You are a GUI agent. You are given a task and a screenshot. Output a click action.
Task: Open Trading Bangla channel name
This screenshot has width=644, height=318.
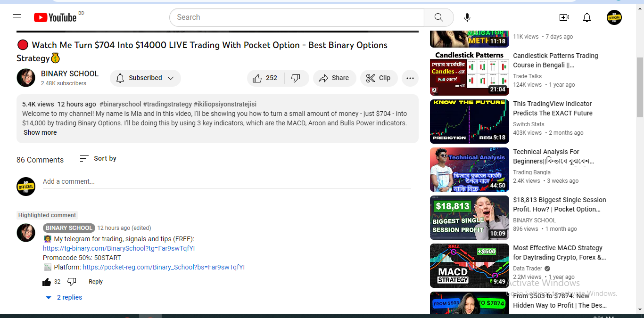[532, 172]
